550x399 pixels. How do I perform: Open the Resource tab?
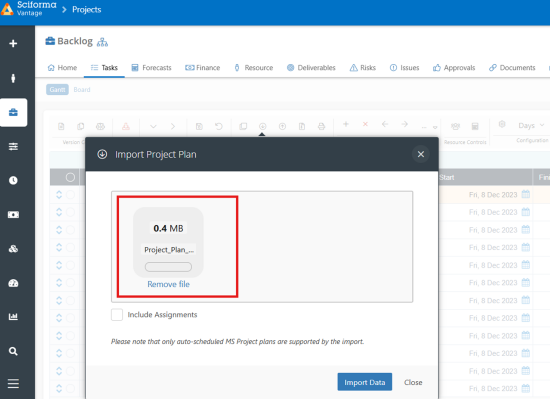tap(254, 68)
